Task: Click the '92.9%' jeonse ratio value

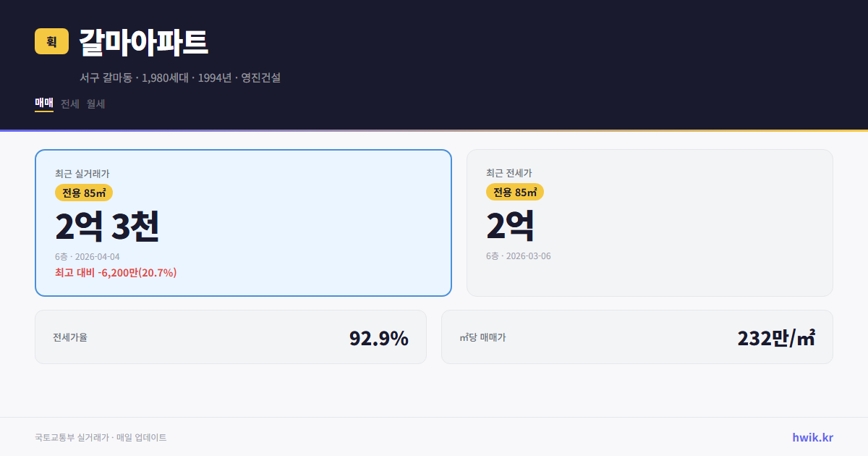Action: pyautogui.click(x=379, y=337)
